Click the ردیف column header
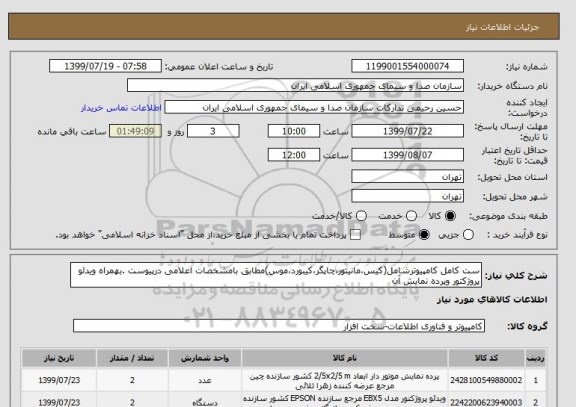The image size is (576, 407). [x=536, y=358]
